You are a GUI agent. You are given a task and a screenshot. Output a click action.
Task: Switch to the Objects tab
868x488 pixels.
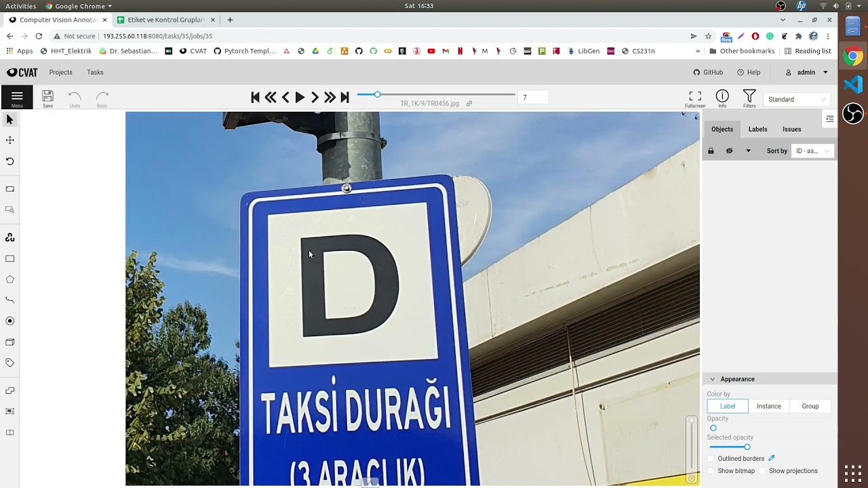click(722, 129)
